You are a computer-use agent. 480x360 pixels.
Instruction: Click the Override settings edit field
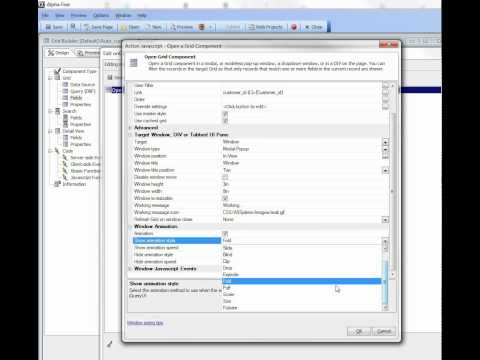302,107
